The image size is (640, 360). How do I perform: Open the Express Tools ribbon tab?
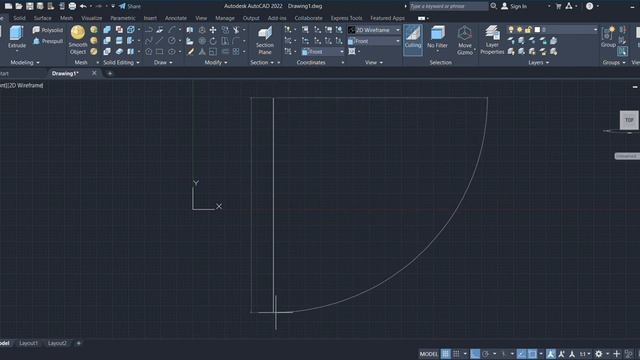346,18
